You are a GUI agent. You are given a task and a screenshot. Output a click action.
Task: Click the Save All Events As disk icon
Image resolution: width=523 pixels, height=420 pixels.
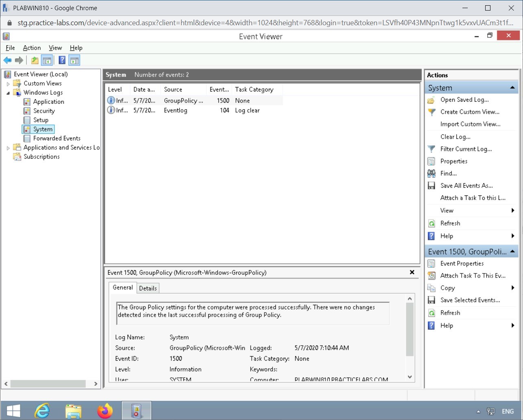[431, 186]
